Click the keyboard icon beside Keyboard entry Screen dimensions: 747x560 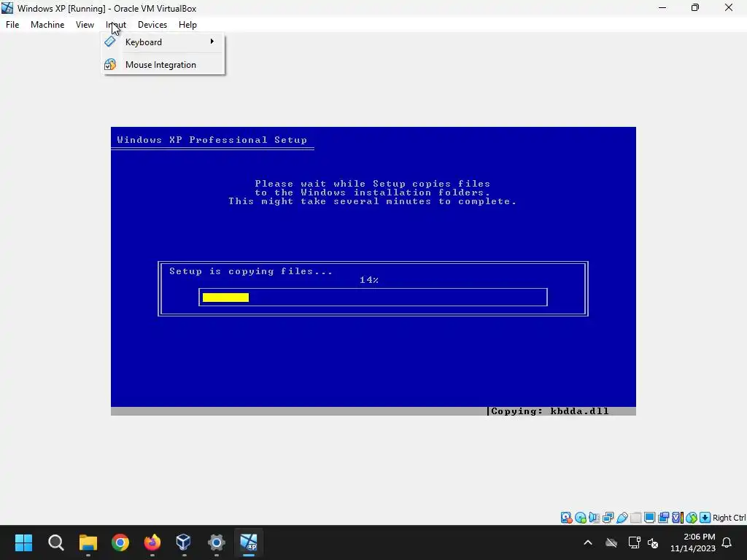pyautogui.click(x=110, y=42)
